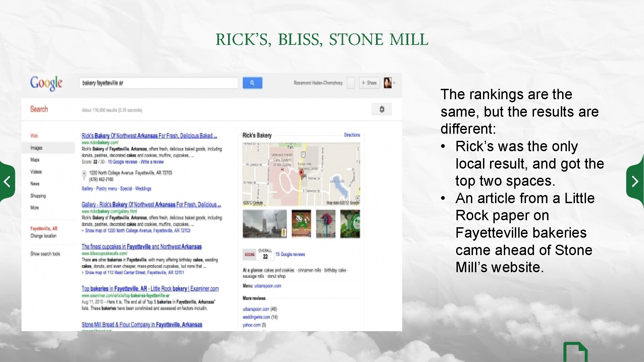The image size is (644, 362).
Task: Click the blue search magnifier button
Action: click(x=252, y=83)
